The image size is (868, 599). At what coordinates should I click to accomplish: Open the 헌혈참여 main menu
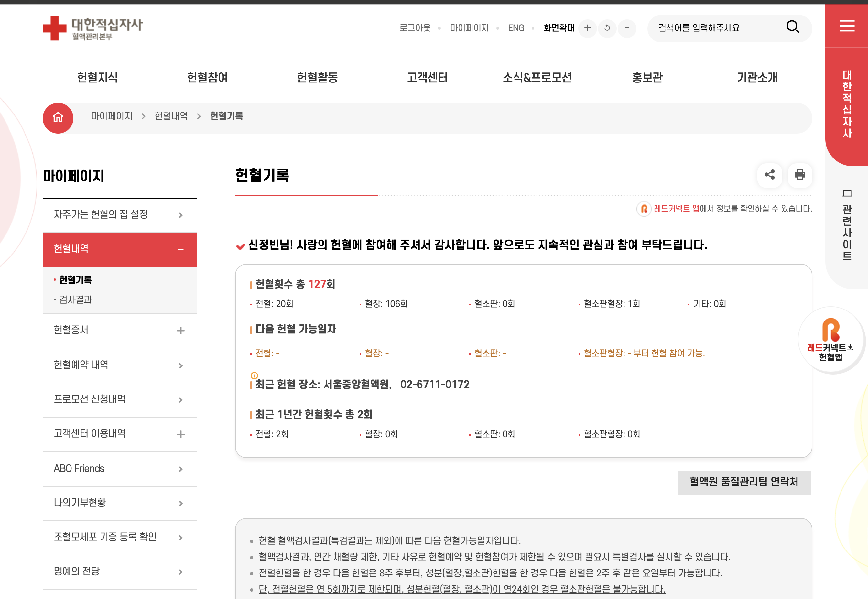pos(207,77)
